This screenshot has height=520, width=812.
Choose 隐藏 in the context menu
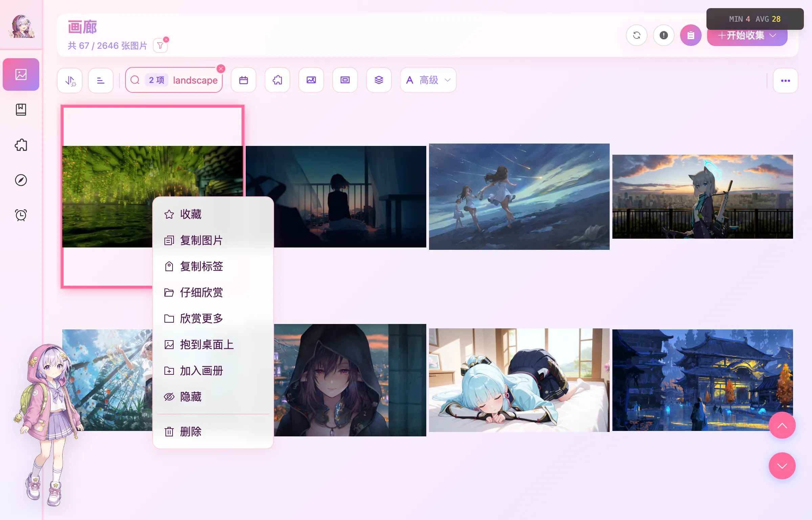[213, 397]
